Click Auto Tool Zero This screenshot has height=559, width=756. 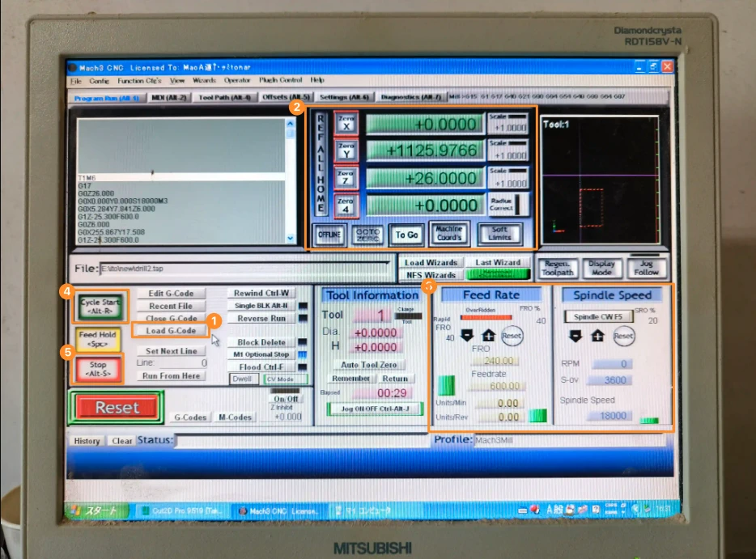point(369,365)
